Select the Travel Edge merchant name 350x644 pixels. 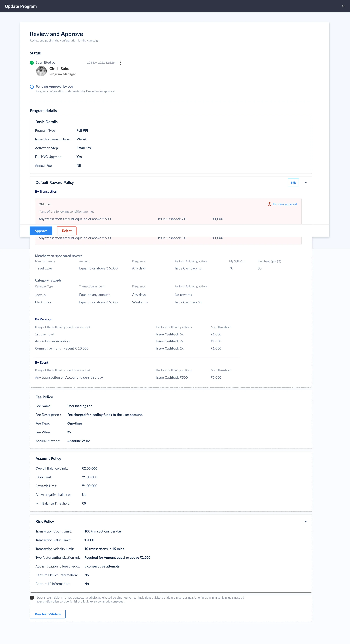click(x=44, y=268)
